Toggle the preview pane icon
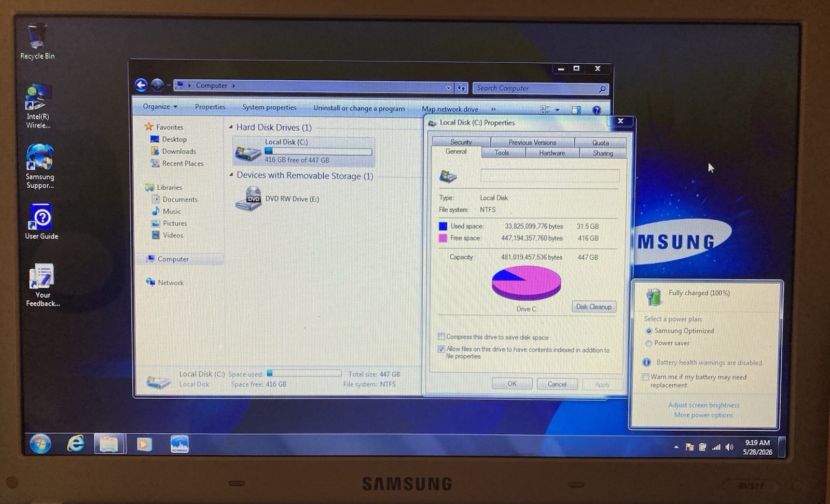 coord(576,110)
